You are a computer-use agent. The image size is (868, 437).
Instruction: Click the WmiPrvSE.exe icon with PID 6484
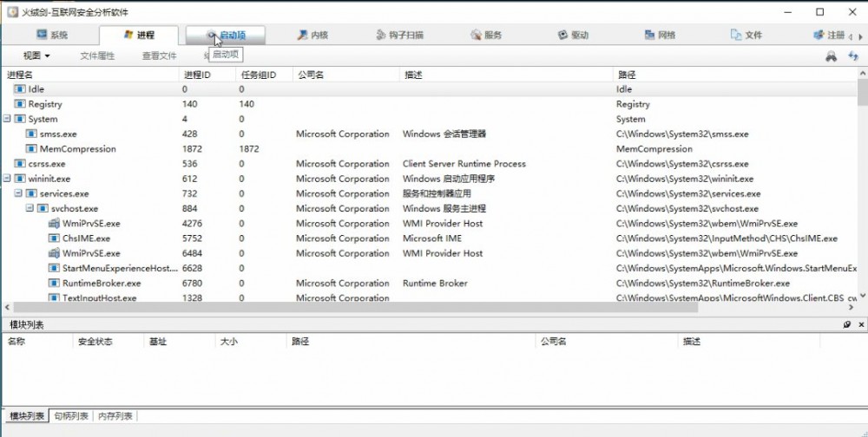point(54,253)
